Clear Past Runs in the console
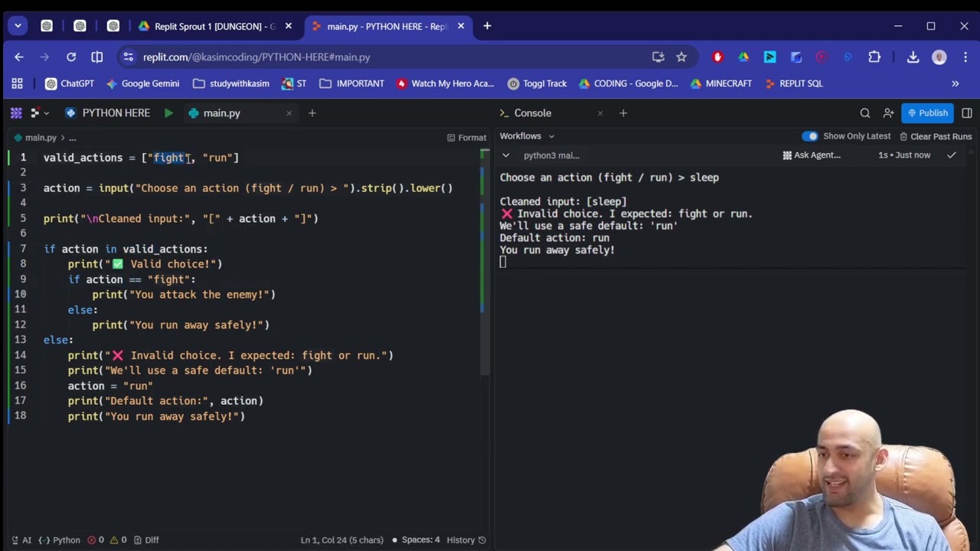 coord(936,136)
